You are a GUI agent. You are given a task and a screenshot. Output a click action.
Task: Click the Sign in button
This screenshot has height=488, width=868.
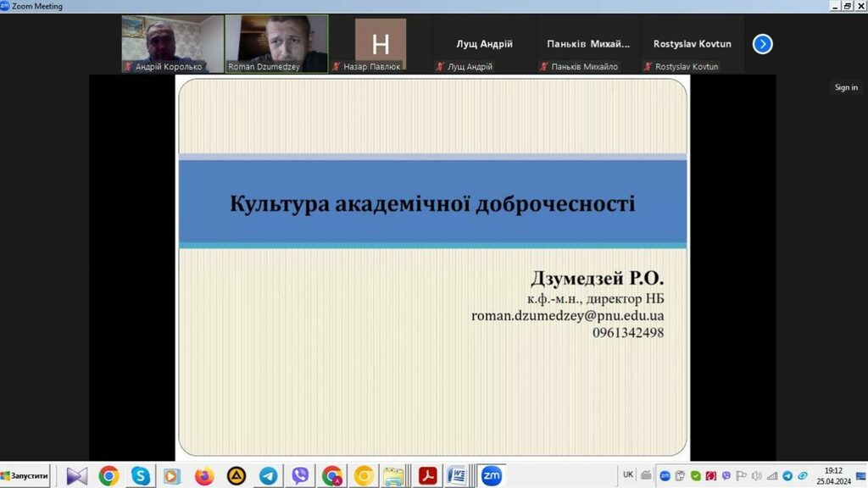pos(845,87)
